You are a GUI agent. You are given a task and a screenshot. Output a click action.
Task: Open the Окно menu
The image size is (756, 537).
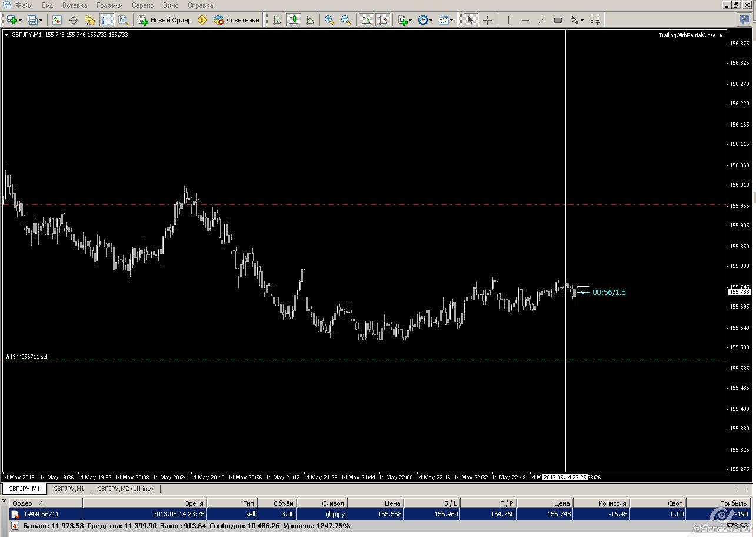(171, 5)
